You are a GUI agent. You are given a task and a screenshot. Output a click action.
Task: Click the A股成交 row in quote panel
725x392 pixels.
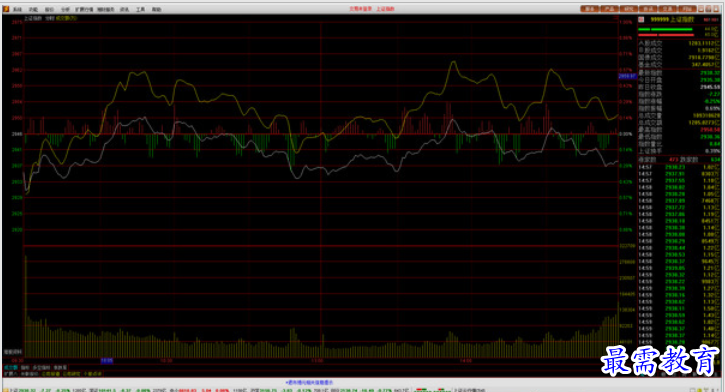[679, 43]
